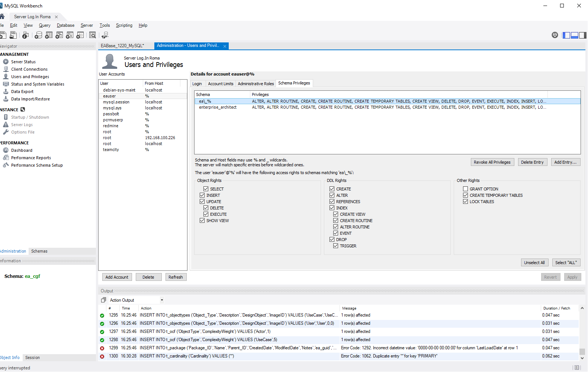This screenshot has height=372, width=588.
Task: Click the Status and System Variables monitor icon
Action: [x=6, y=84]
